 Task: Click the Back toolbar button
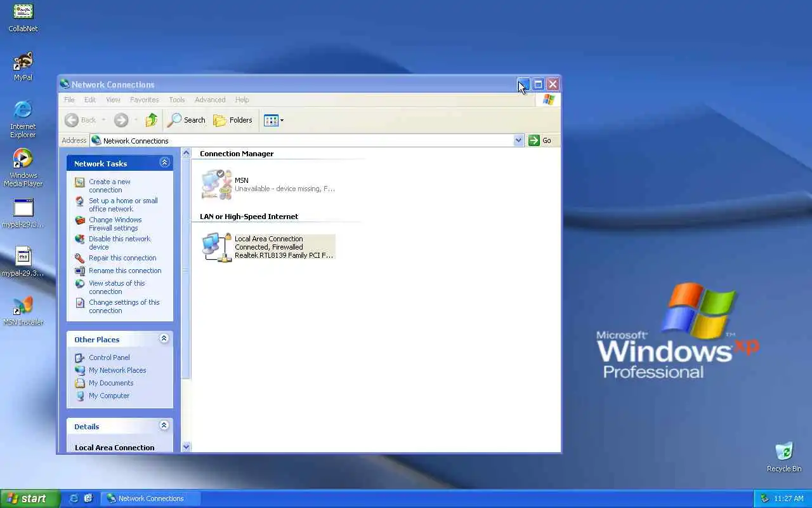click(x=81, y=120)
